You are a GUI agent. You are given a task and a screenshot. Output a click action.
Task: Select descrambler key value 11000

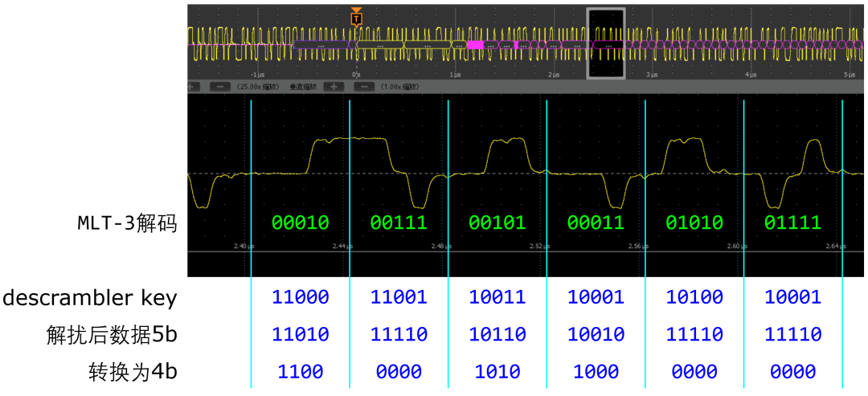click(300, 297)
